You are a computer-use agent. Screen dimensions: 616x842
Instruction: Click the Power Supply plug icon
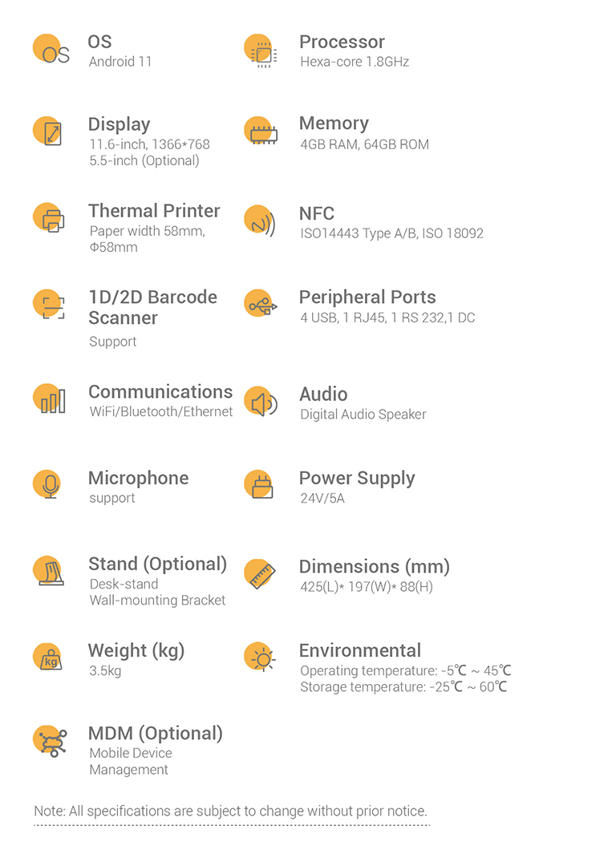point(259,484)
